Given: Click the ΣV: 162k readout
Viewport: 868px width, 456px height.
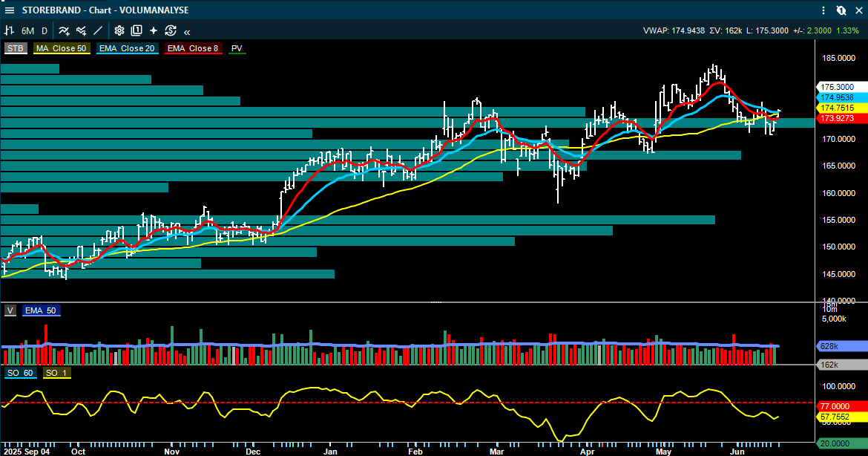Looking at the screenshot, I should pos(726,31).
